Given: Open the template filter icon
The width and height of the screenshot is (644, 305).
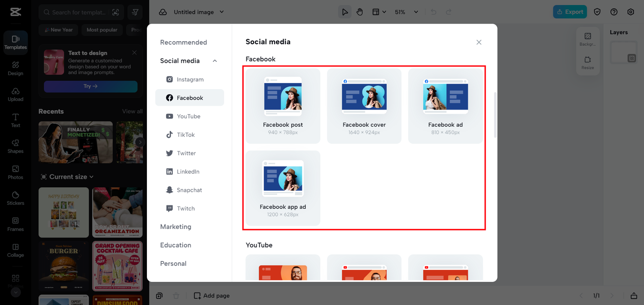Looking at the screenshot, I should point(135,12).
